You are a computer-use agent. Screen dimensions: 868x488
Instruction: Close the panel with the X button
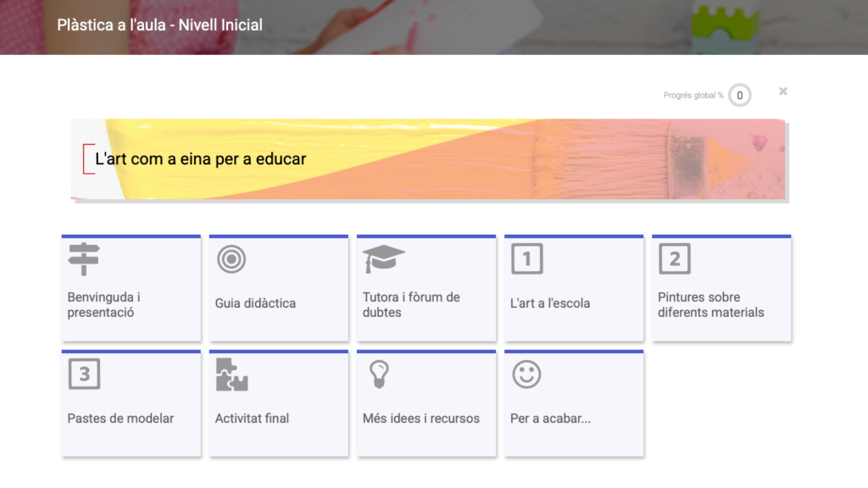(x=783, y=91)
